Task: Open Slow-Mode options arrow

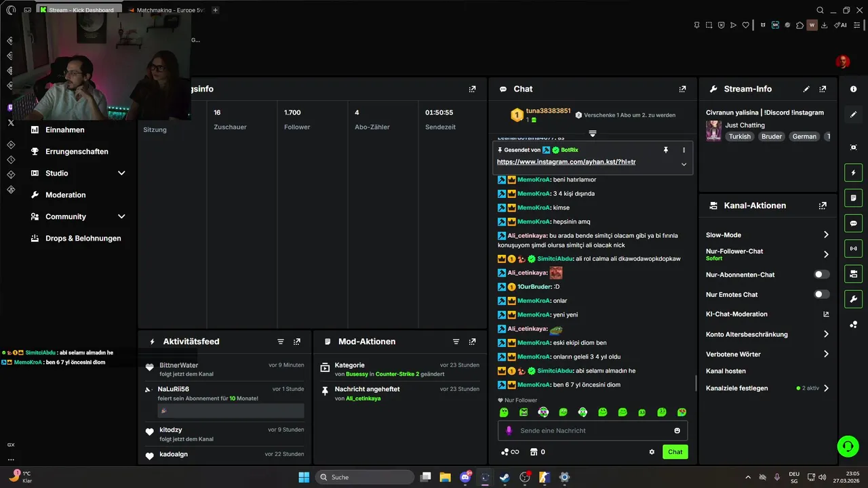Action: click(x=826, y=235)
